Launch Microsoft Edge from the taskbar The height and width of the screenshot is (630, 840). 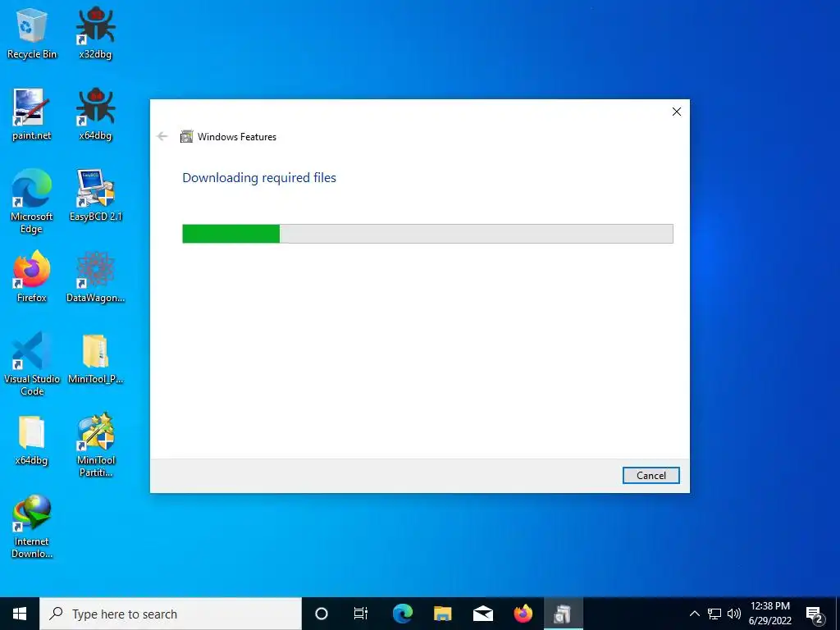click(402, 614)
